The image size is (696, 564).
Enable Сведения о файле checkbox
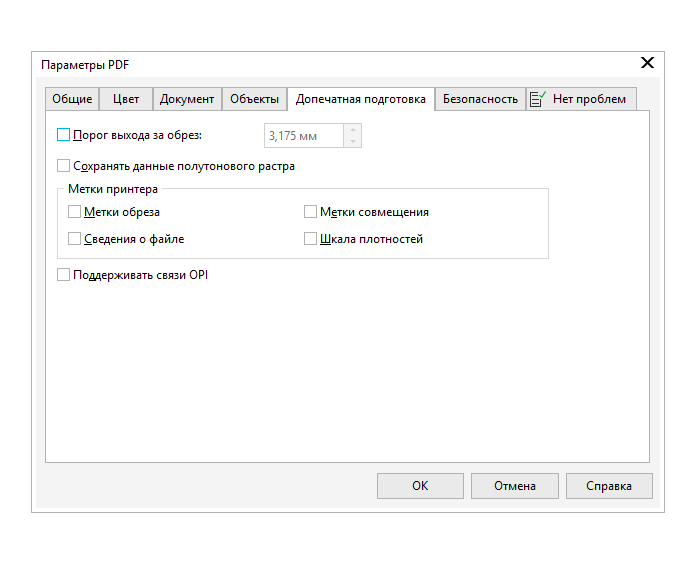tap(75, 239)
